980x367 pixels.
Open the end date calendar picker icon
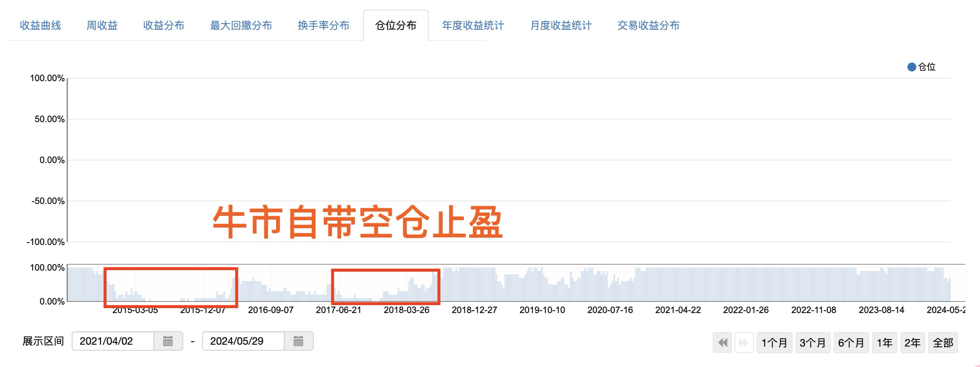(298, 341)
